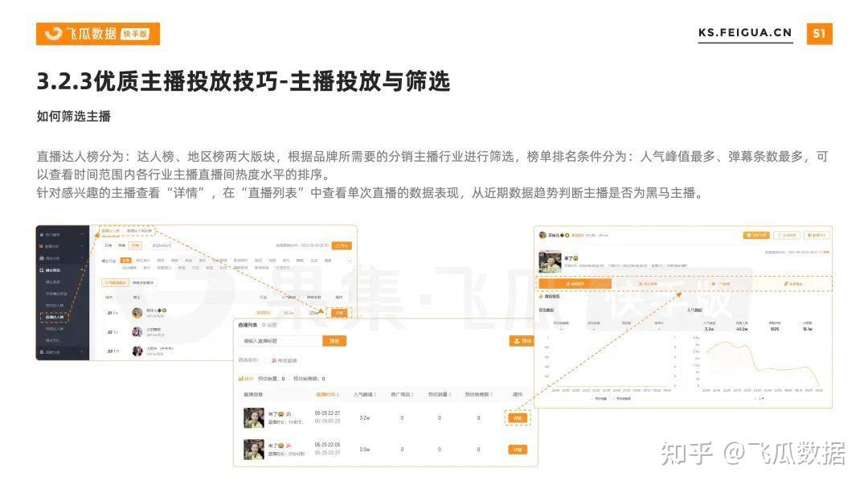The height and width of the screenshot is (489, 868).
Task: Click the settings gear beside 直播列表
Action: click(264, 325)
